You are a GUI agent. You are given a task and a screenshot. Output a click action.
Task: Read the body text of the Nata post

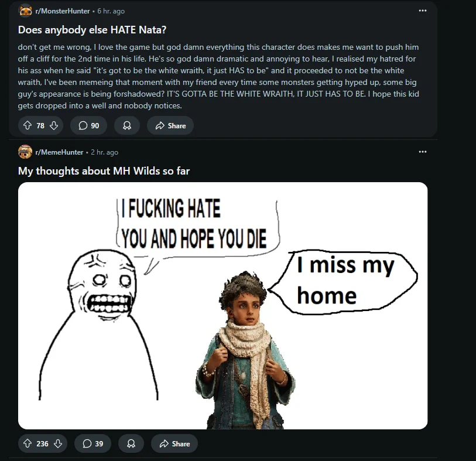tap(218, 76)
